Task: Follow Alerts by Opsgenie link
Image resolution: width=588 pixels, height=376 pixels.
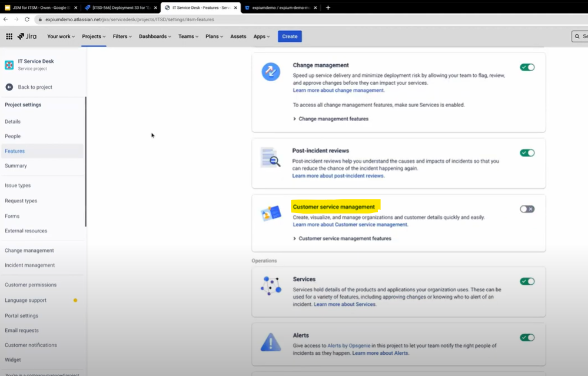Action: pyautogui.click(x=349, y=345)
